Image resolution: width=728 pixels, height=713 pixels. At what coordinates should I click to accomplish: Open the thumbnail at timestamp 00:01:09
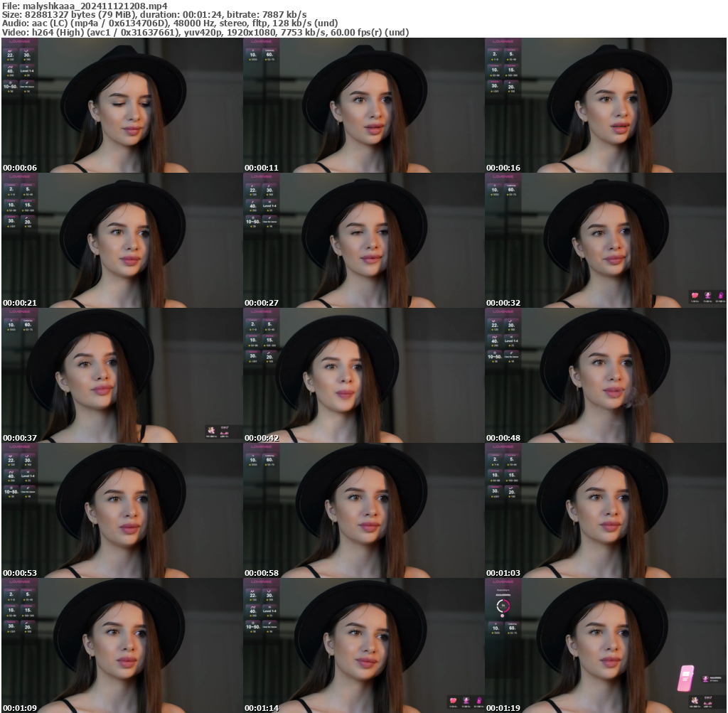tap(122, 645)
